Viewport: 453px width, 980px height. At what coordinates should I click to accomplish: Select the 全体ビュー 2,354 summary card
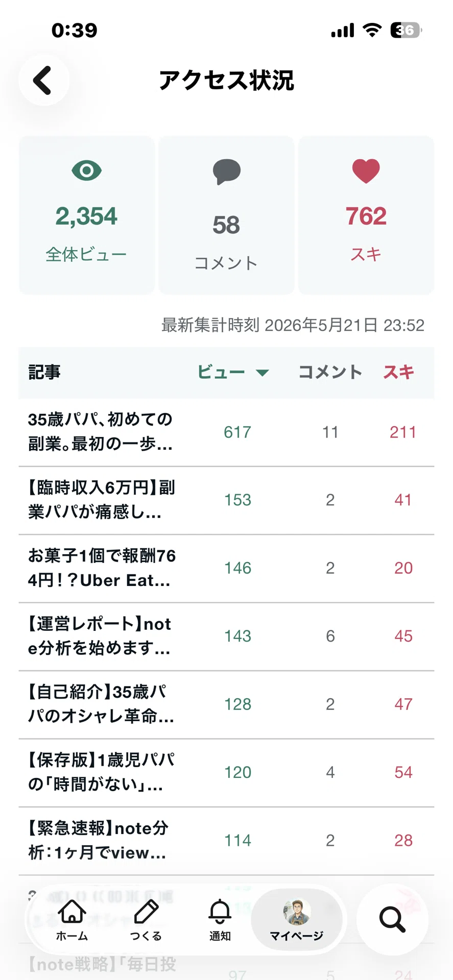pyautogui.click(x=87, y=215)
